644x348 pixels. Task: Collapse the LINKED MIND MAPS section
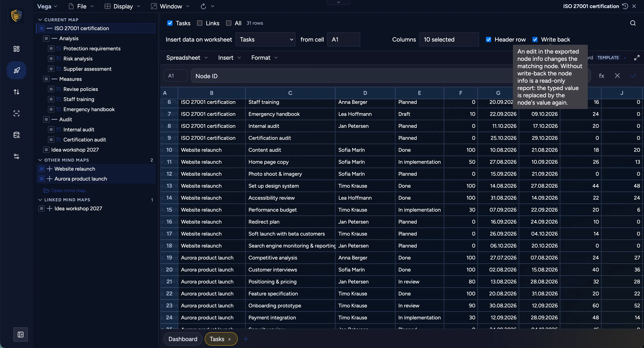point(40,200)
